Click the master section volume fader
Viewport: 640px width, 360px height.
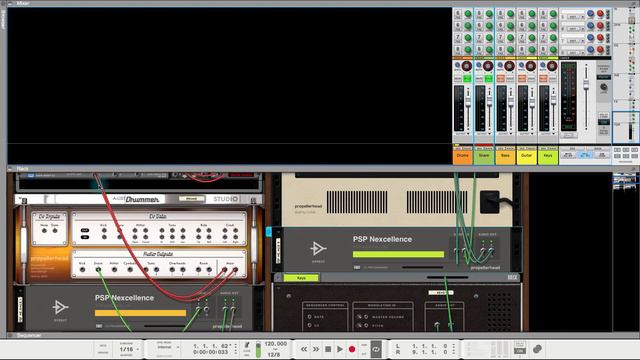pyautogui.click(x=586, y=84)
